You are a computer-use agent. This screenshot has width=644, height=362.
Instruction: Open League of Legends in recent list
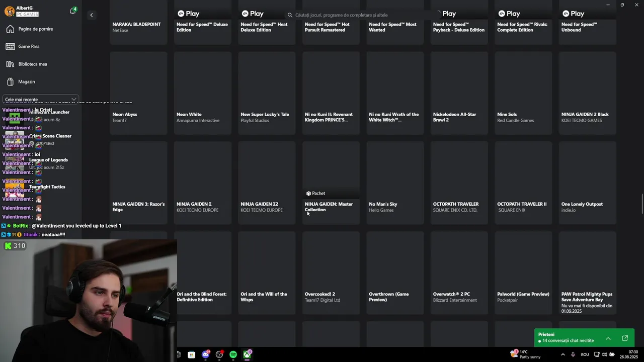click(40, 163)
